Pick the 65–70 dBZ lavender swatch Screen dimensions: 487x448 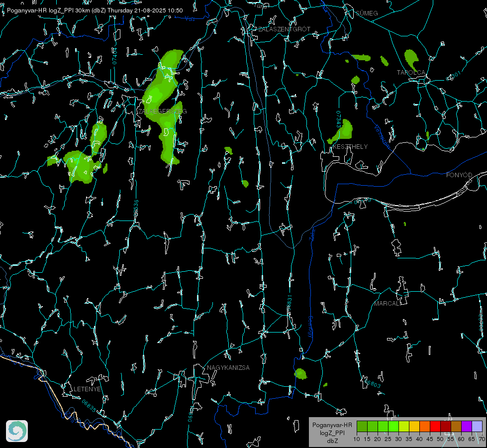coord(477,426)
